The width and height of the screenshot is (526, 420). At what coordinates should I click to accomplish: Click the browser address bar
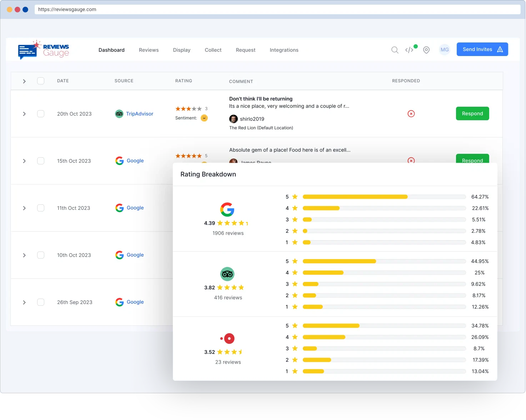tap(277, 9)
